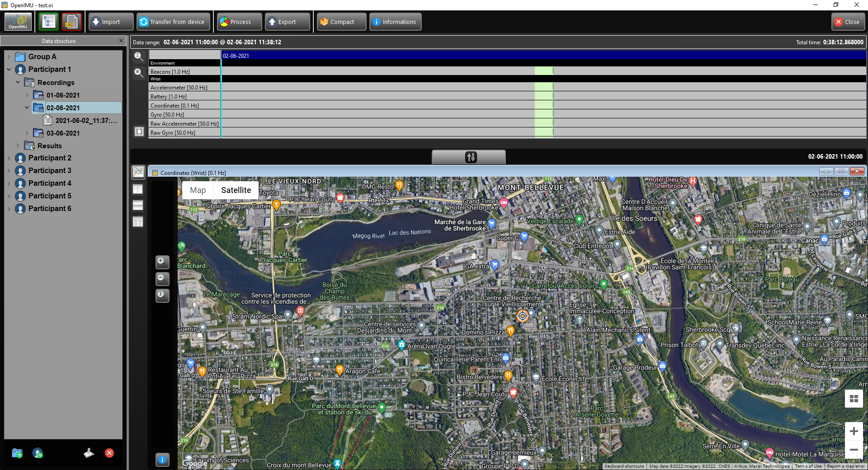
Task: Maximize the Coordinates (Wrist) sub-window
Action: [x=841, y=171]
